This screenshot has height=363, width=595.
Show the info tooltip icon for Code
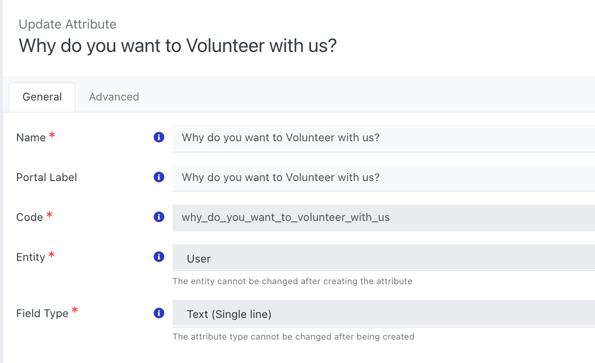tap(159, 217)
